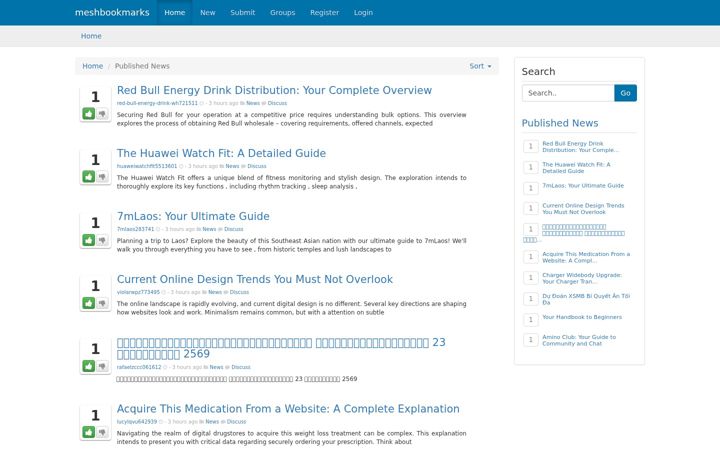720x450 pixels.
Task: Open the headline ending with 2569
Action: 281,348
